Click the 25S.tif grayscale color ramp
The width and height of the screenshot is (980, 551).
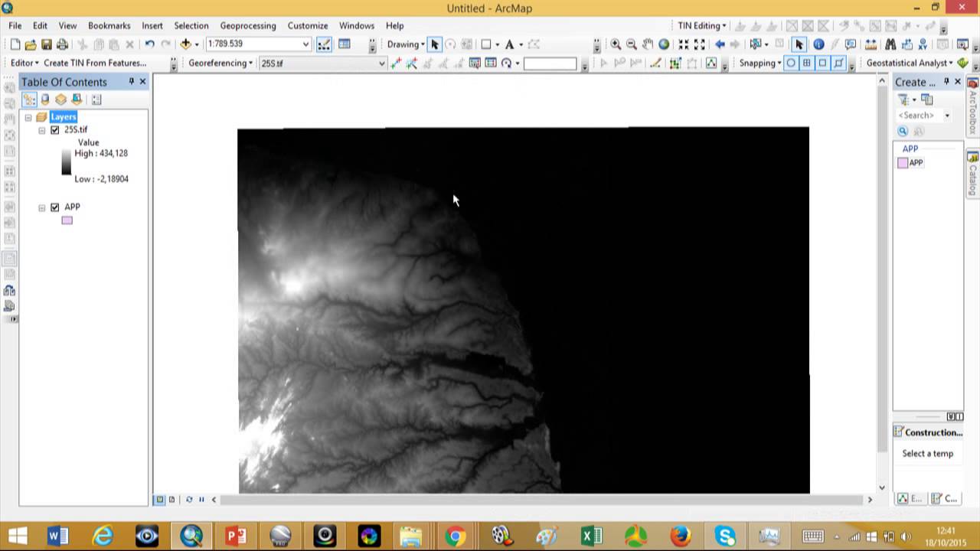(67, 161)
